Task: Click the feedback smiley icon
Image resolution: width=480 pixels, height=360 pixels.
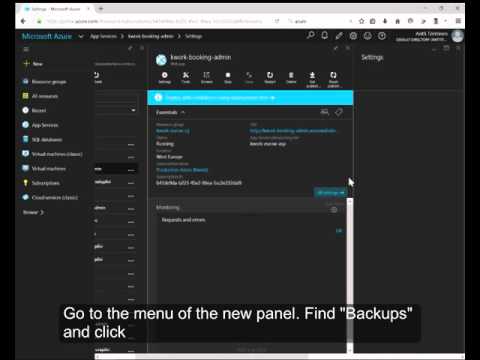Action: (x=368, y=36)
